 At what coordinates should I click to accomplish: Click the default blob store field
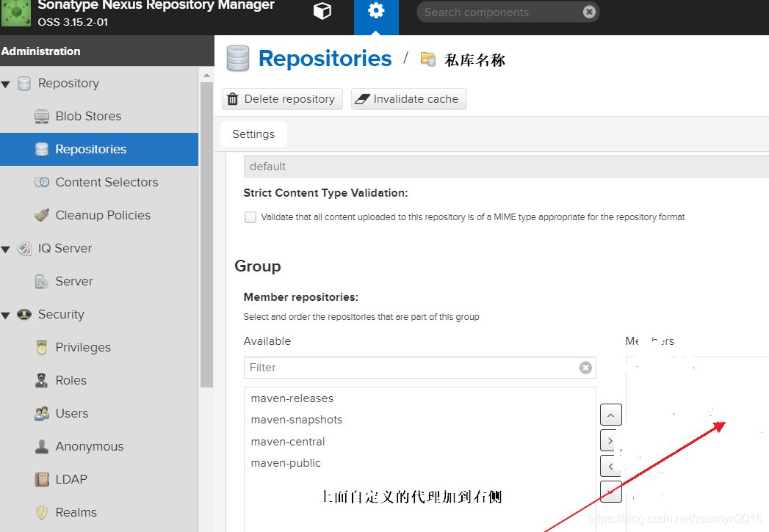point(506,167)
